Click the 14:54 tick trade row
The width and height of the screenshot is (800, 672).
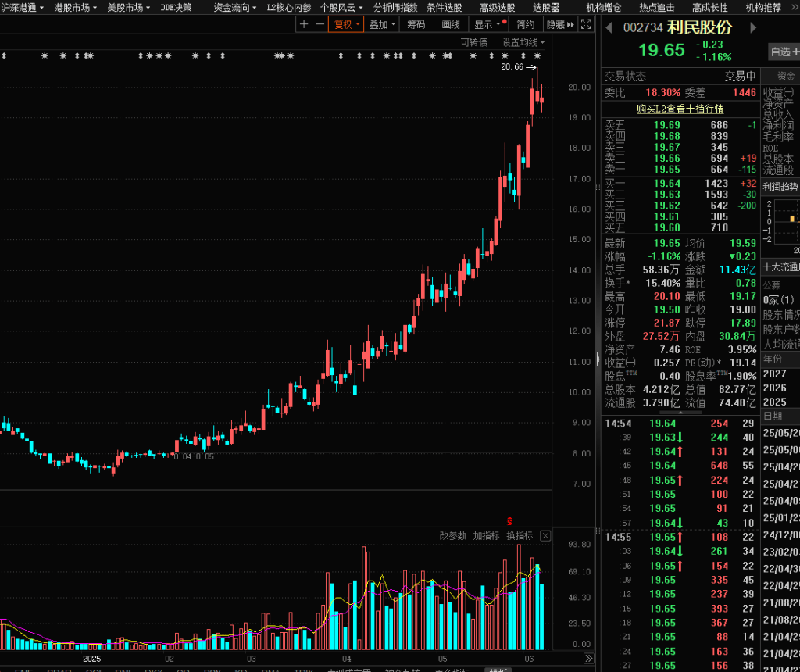pos(680,423)
